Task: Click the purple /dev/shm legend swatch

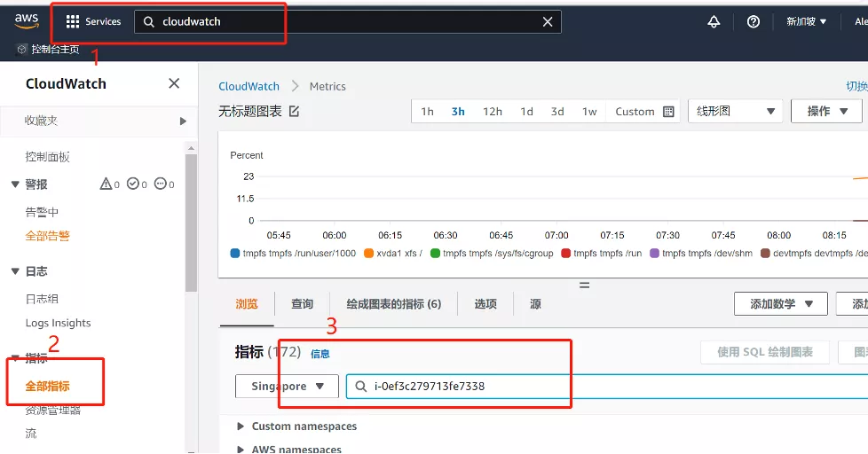Action: pyautogui.click(x=654, y=254)
